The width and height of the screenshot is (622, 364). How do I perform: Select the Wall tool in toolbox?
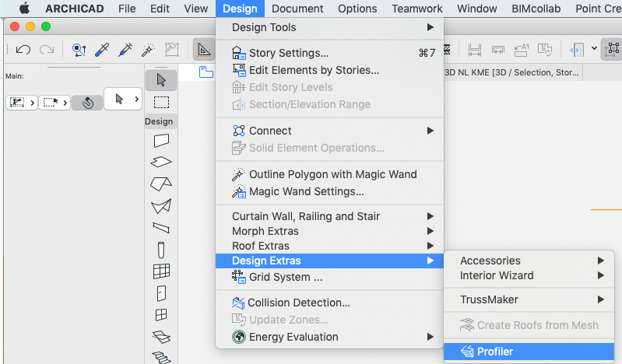[x=161, y=140]
